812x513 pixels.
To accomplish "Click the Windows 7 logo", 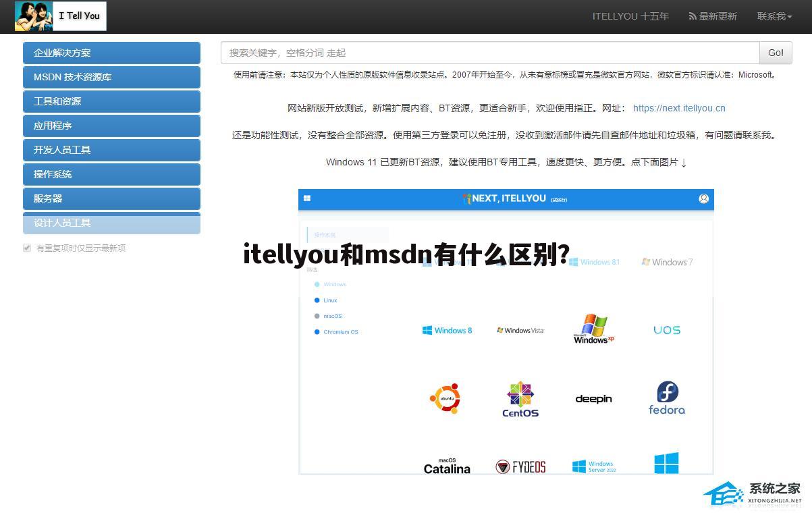I will click(667, 262).
